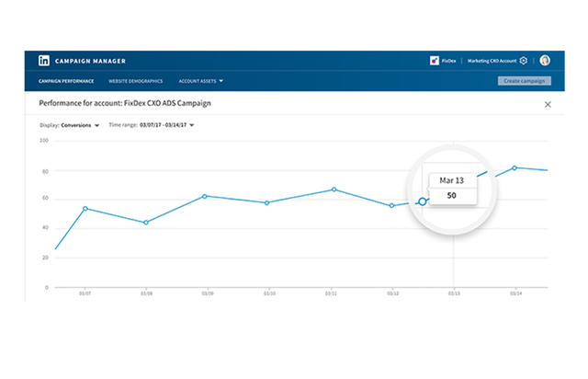Switch to Website Demographics tab
Screen dimensions: 588x379
click(x=135, y=81)
